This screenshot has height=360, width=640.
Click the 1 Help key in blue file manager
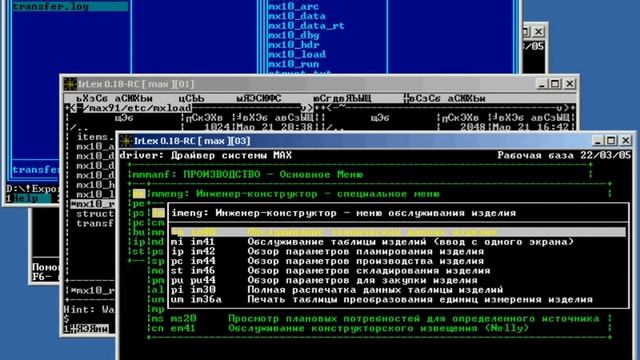coord(29,199)
